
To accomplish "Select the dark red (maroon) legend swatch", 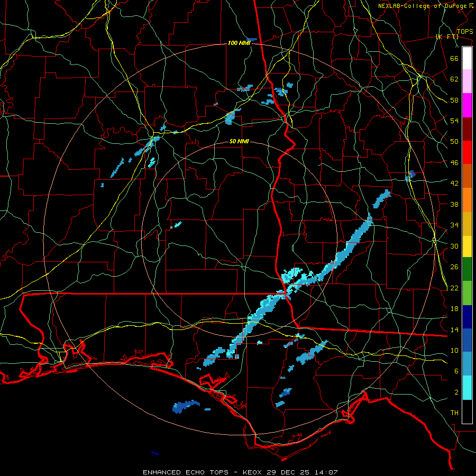I will tap(467, 129).
